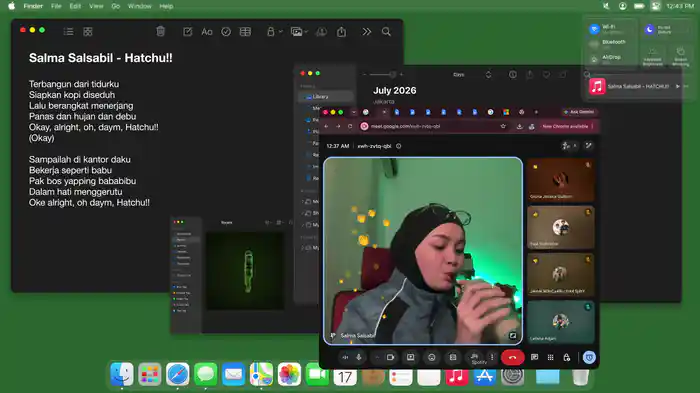700x393 pixels.
Task: Insert a table from the Notes toolbar
Action: (245, 32)
